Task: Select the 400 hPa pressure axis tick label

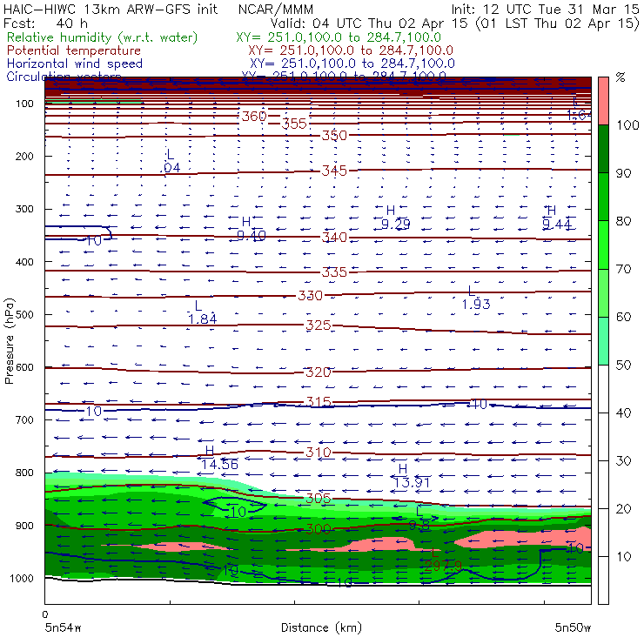Action: point(24,262)
